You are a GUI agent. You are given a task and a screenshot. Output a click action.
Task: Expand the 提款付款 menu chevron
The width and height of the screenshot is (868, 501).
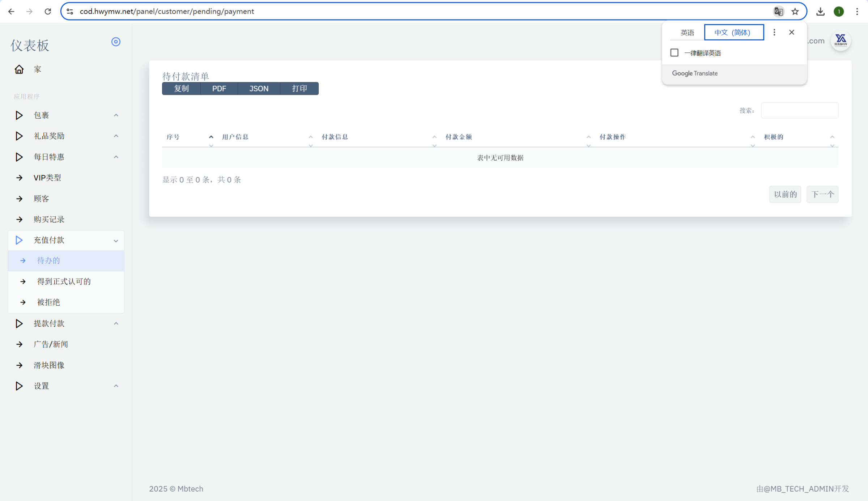(x=116, y=323)
